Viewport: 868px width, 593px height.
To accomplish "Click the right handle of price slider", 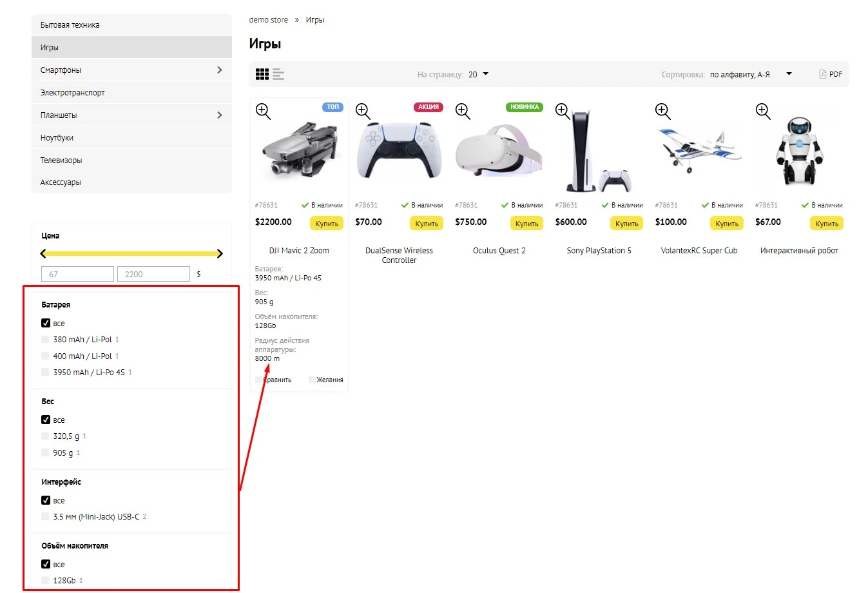I will (x=220, y=254).
